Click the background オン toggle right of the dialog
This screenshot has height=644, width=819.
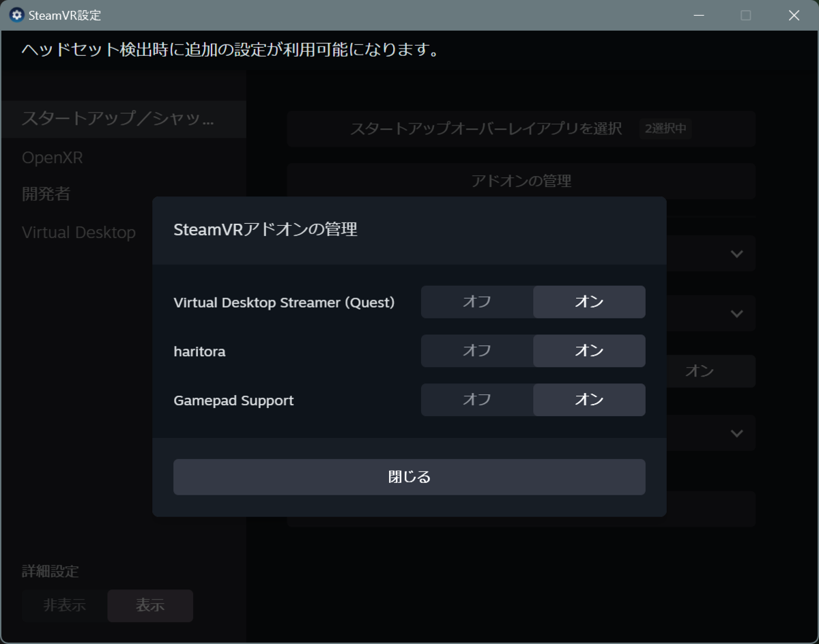[x=700, y=371]
